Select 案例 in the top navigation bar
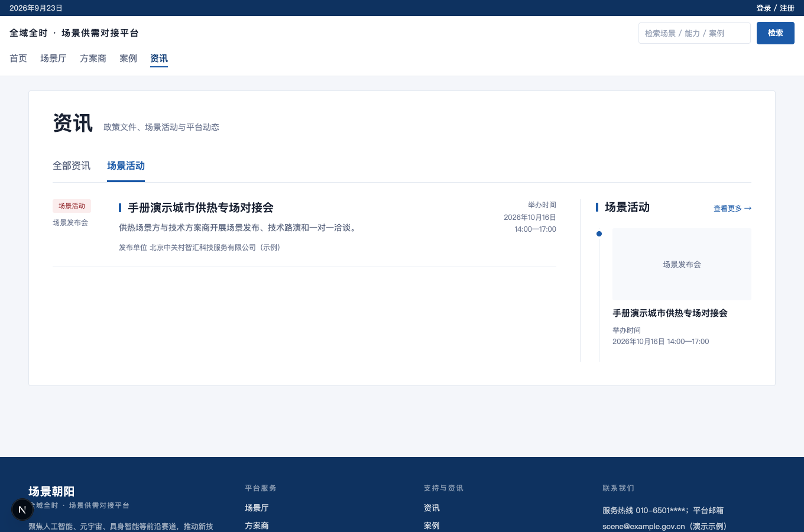Image resolution: width=804 pixels, height=532 pixels. tap(128, 59)
